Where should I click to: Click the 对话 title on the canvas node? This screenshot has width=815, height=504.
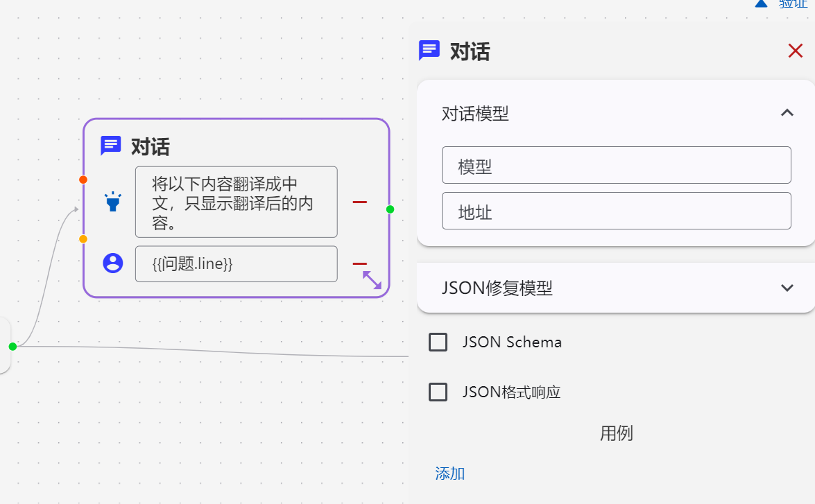(x=151, y=147)
